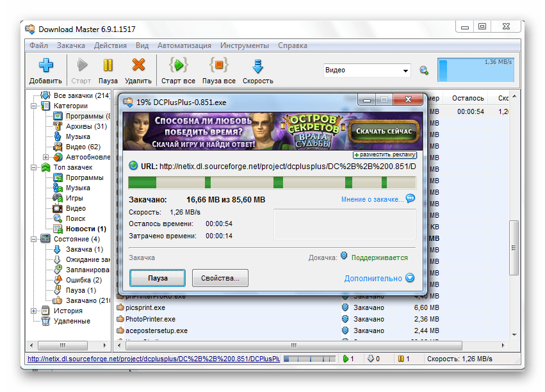This screenshot has height=392, width=545.
Task: Open the Скорость speed icon
Action: [257, 66]
